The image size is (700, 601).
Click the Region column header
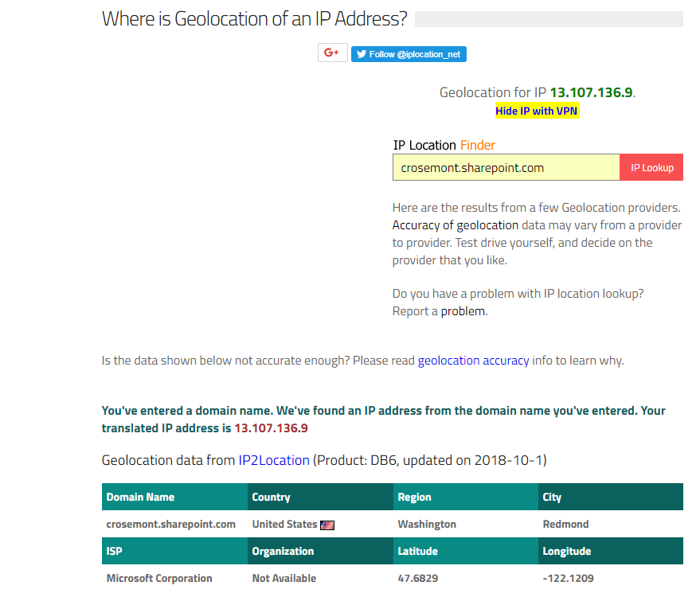(414, 497)
